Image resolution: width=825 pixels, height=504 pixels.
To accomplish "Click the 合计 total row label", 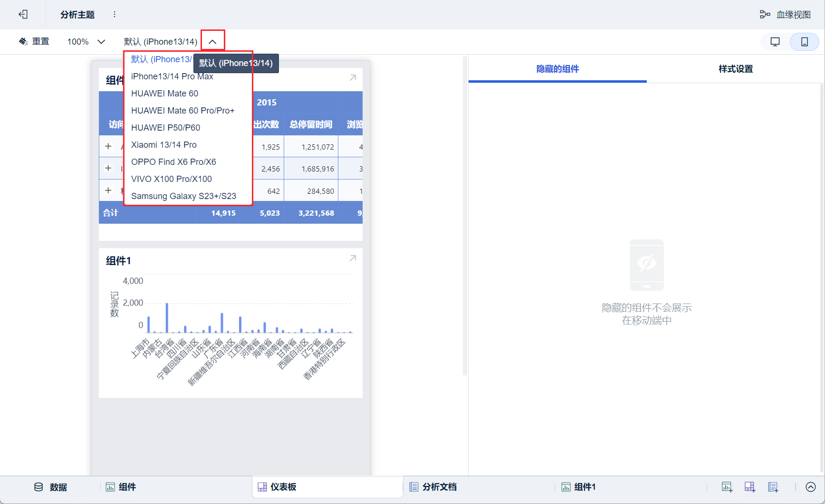I will [x=111, y=213].
